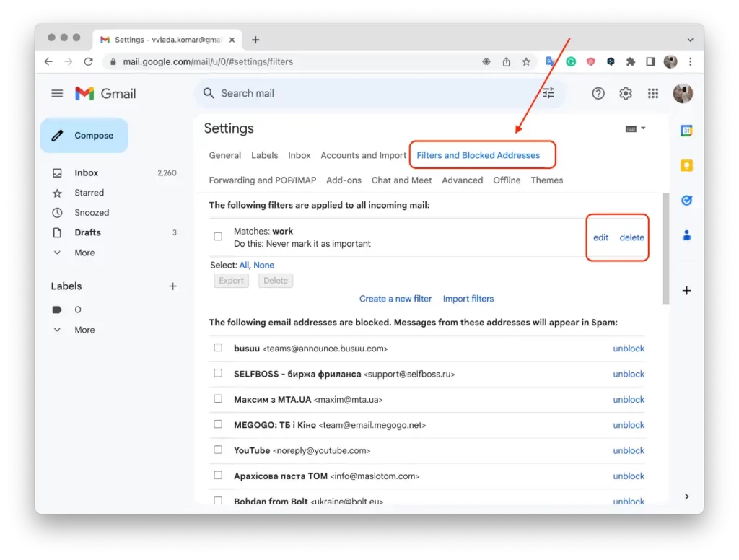Select All filters link
Screen dimensions: 739x560
(x=244, y=266)
